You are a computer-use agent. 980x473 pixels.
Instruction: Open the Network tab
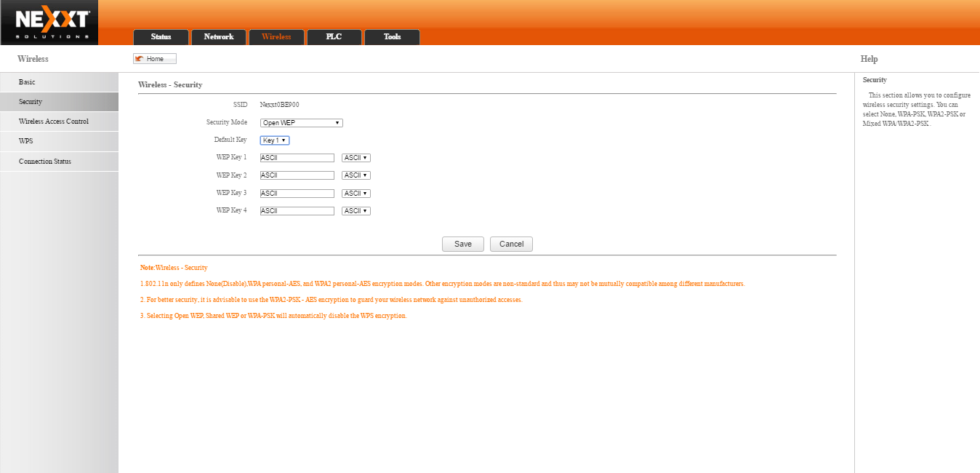click(x=219, y=37)
